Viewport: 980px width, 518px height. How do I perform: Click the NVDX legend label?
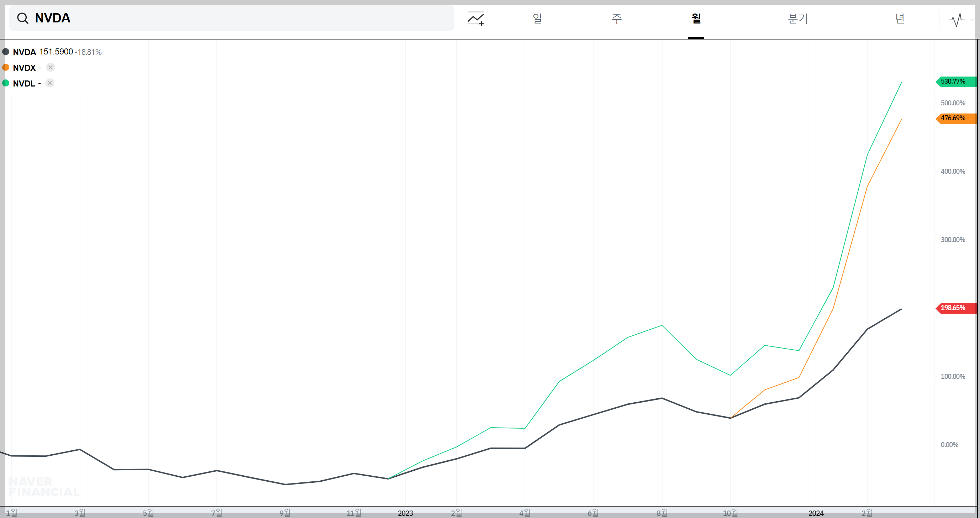(24, 68)
